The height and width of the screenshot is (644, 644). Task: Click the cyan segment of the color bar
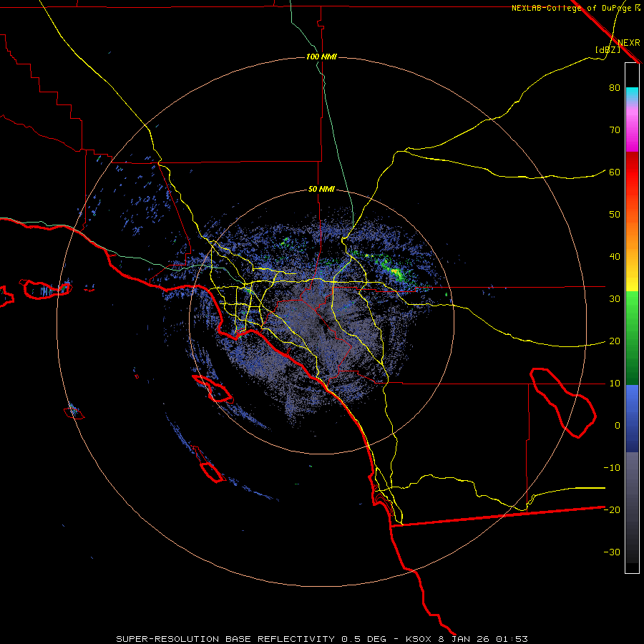coord(632,94)
